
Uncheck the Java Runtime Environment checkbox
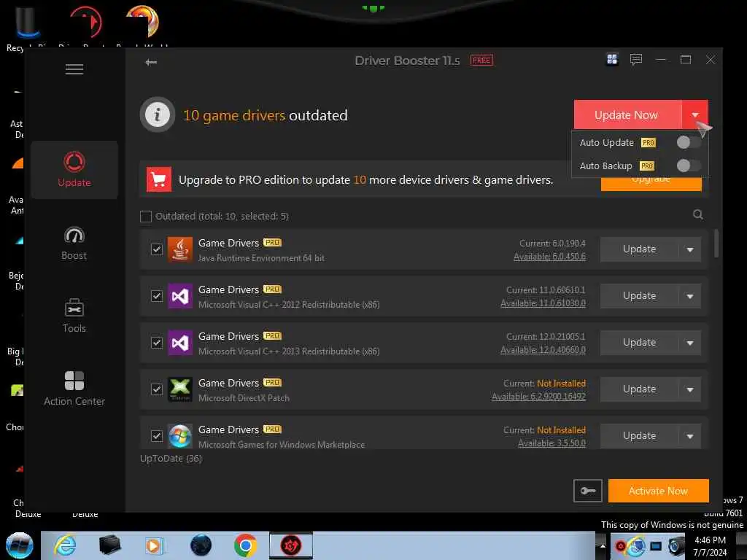(157, 249)
